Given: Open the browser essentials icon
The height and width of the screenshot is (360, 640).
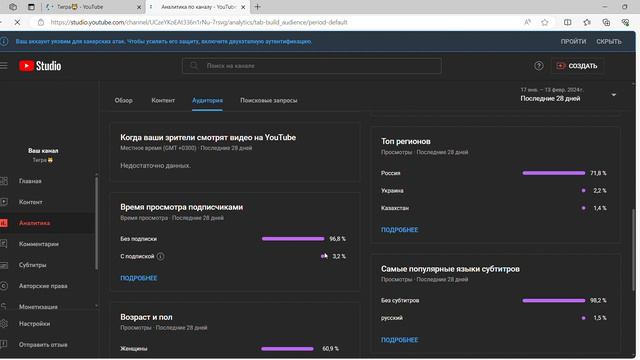Looking at the screenshot, I should pyautogui.click(x=625, y=22).
